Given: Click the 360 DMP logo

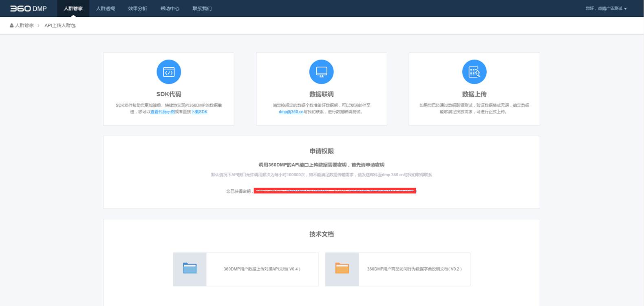Looking at the screenshot, I should pos(28,8).
